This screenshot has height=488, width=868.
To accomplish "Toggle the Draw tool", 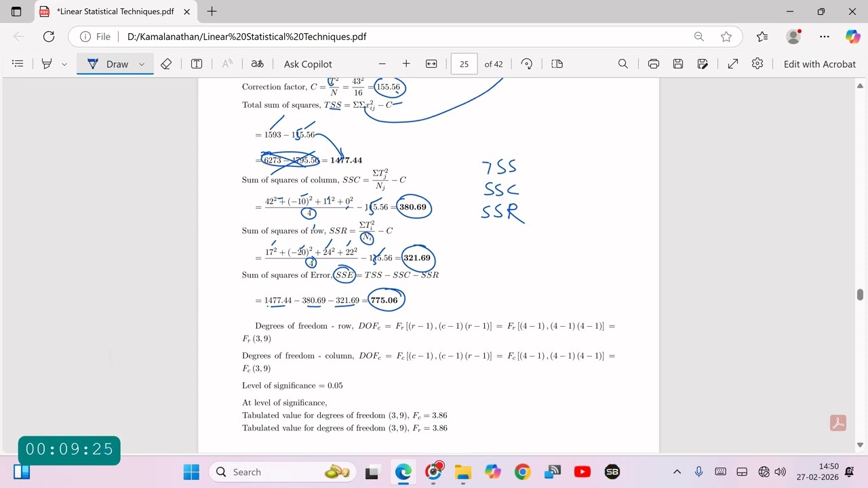I will tap(108, 64).
